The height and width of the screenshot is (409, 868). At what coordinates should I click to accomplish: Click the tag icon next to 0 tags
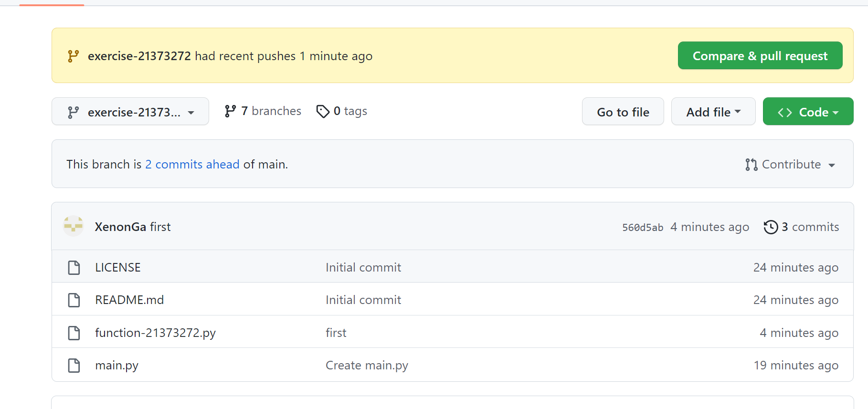pyautogui.click(x=323, y=111)
